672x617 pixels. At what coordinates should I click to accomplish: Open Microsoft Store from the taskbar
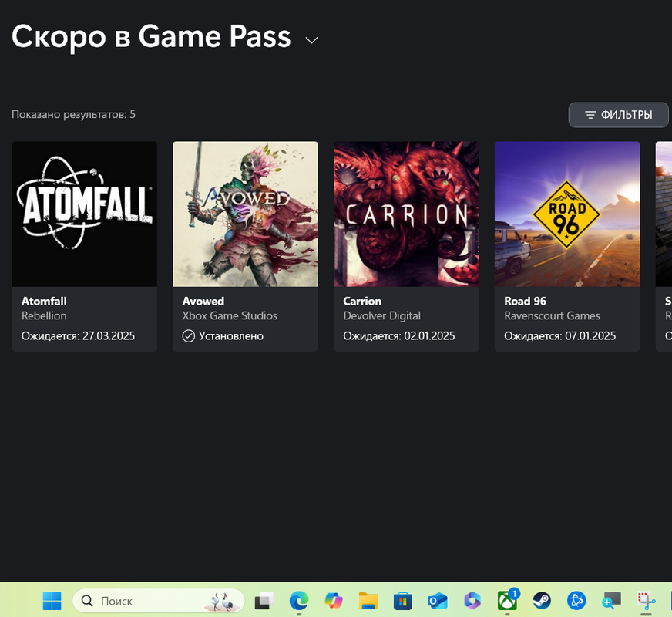pos(403,601)
